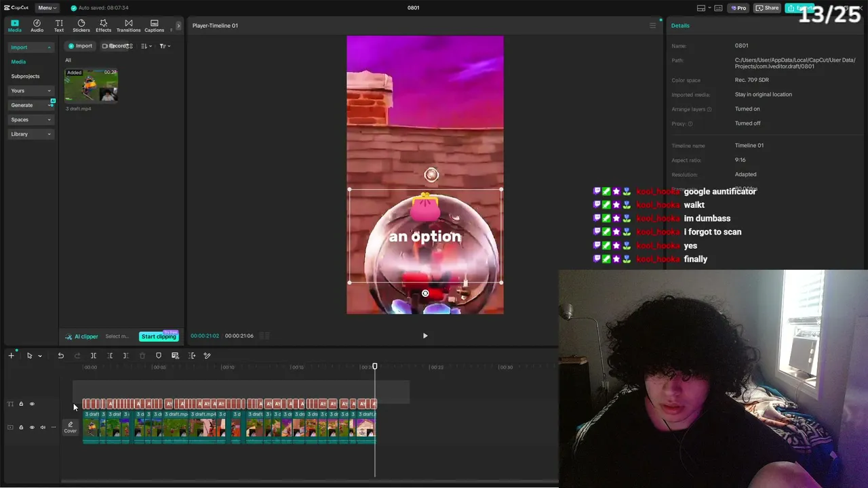
Task: Open the Audio panel
Action: (x=37, y=26)
